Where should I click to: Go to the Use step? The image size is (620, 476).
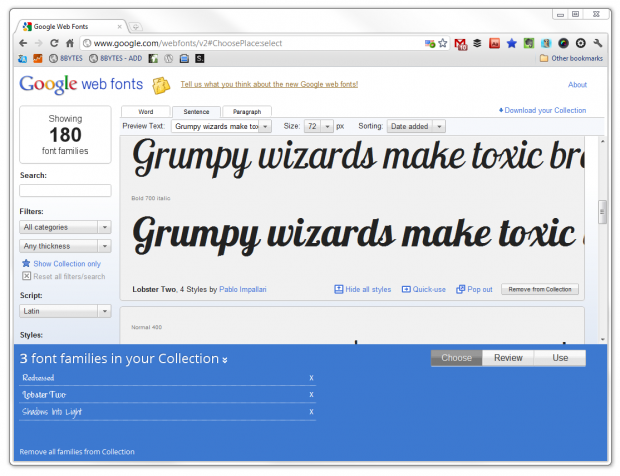(x=560, y=358)
